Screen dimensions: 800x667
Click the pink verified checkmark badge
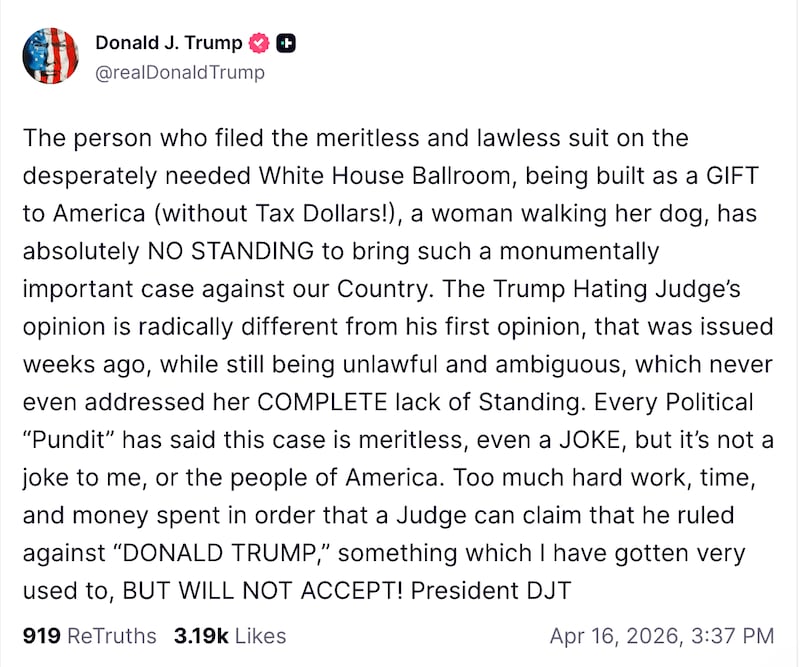[259, 43]
